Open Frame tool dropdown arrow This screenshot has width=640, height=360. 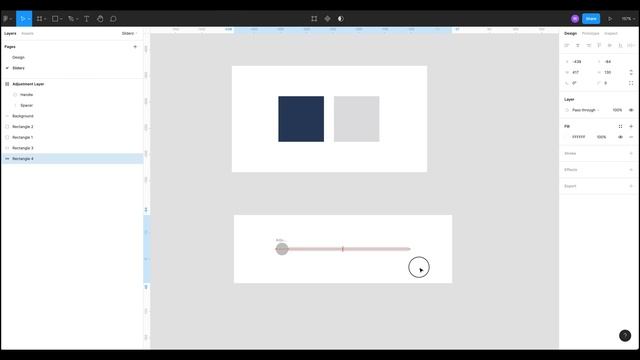(x=45, y=19)
